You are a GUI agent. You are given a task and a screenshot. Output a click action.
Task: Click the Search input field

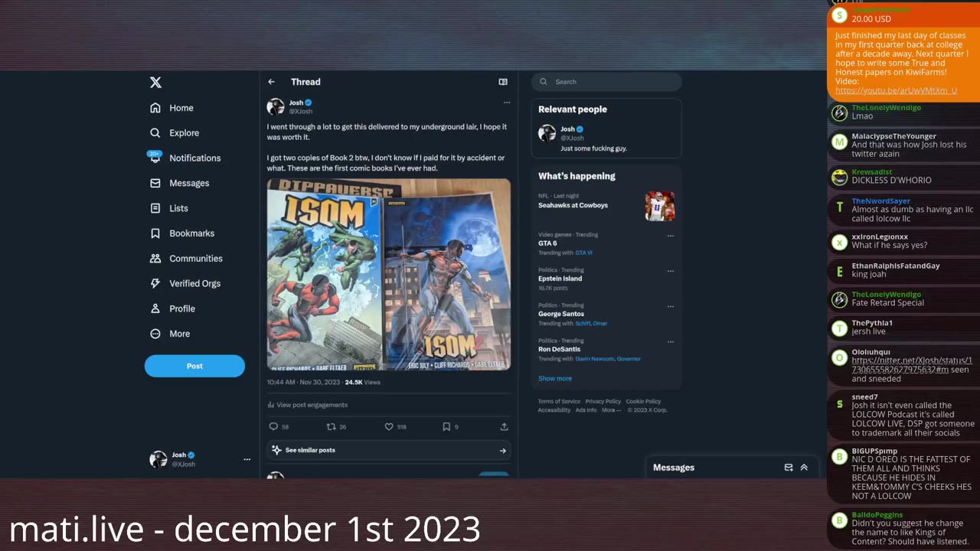pyautogui.click(x=606, y=82)
